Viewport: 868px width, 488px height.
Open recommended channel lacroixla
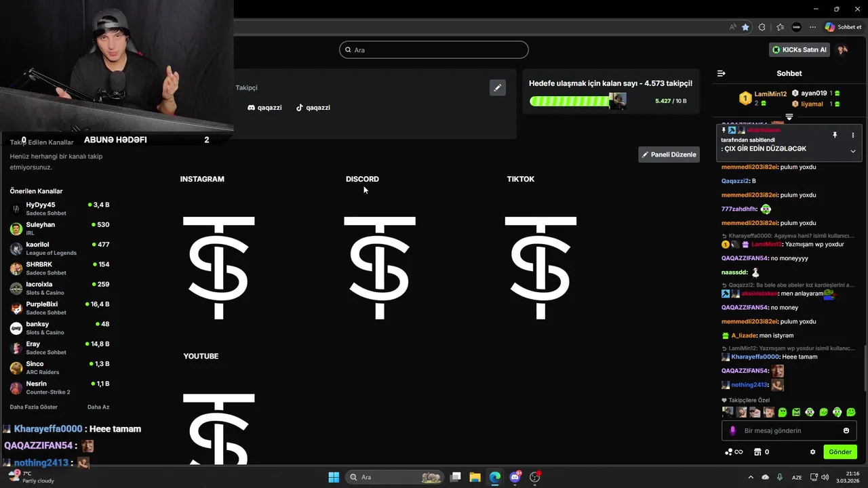60,288
